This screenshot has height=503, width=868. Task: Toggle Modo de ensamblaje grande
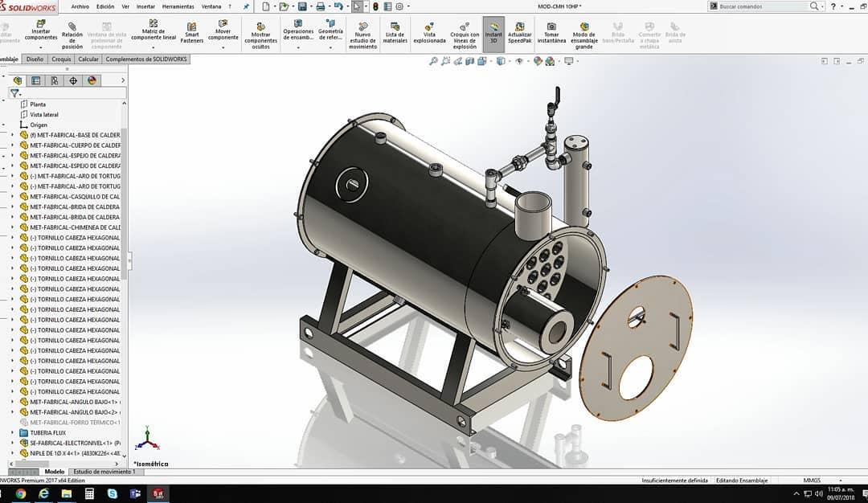pyautogui.click(x=584, y=36)
